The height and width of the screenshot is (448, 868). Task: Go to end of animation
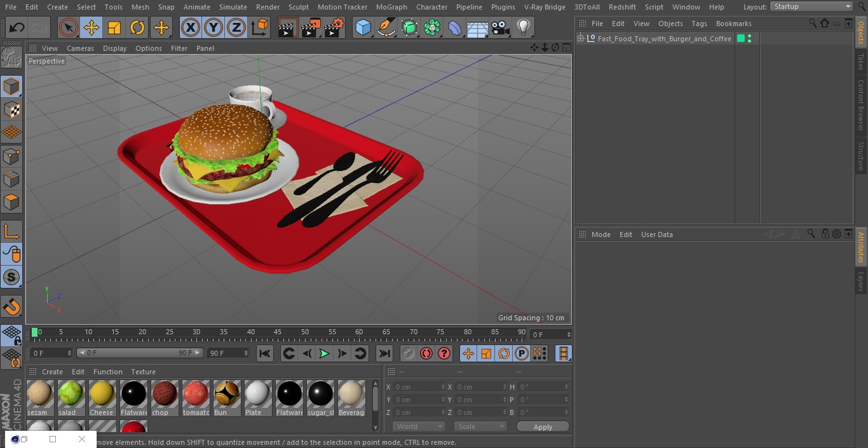(x=384, y=353)
